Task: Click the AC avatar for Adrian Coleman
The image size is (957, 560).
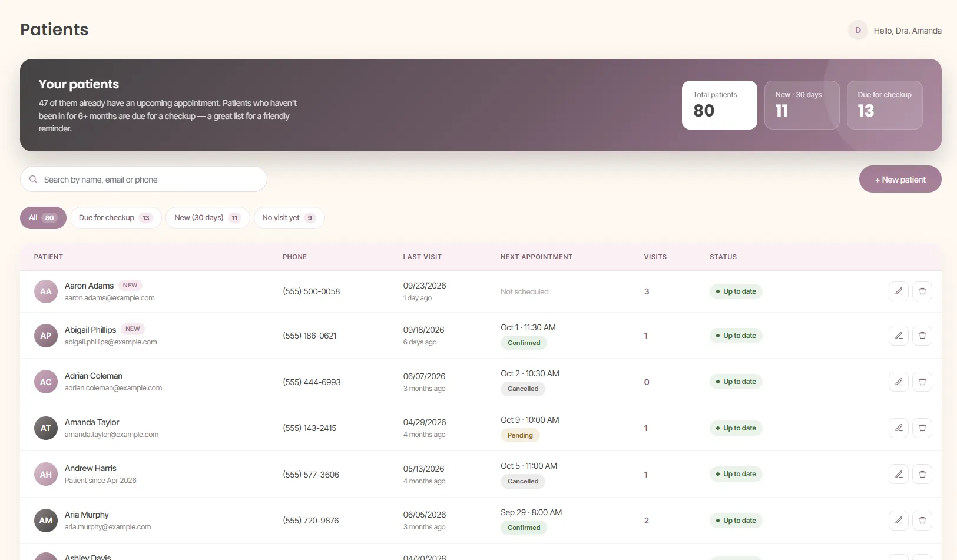Action: click(46, 382)
